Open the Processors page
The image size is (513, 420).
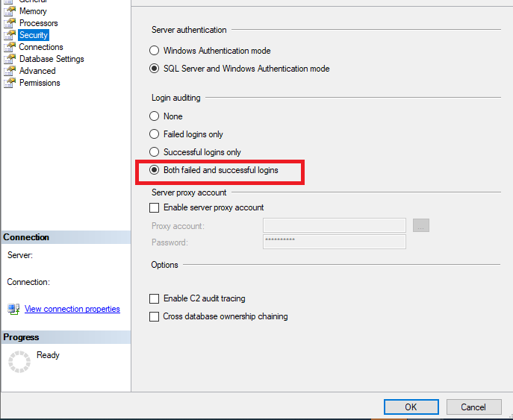pos(38,23)
